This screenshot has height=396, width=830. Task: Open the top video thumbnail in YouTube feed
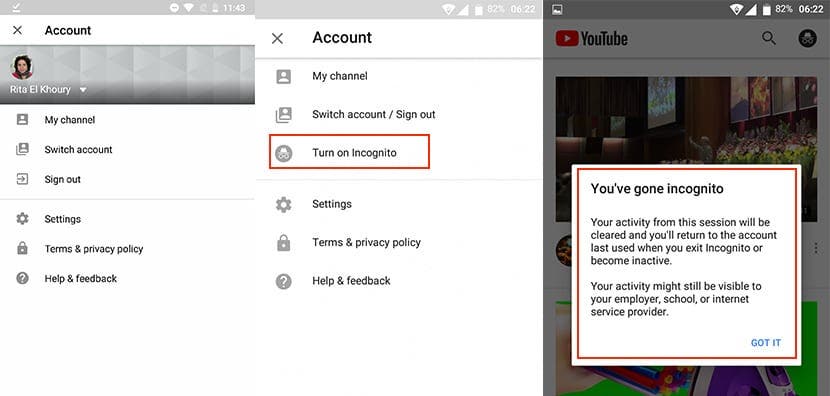pyautogui.click(x=686, y=121)
